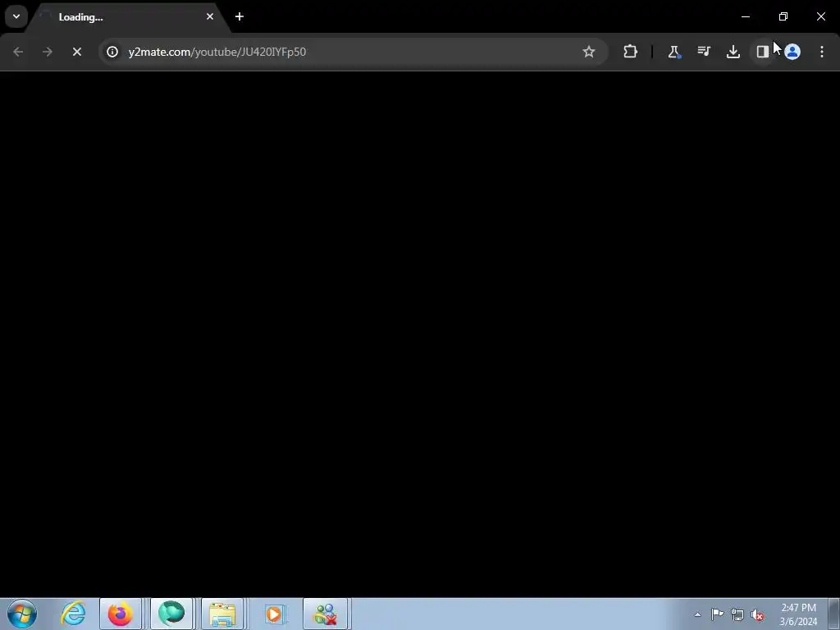Screen dimensions: 840x630
Task: Bookmark this page with star icon
Action: [x=589, y=52]
